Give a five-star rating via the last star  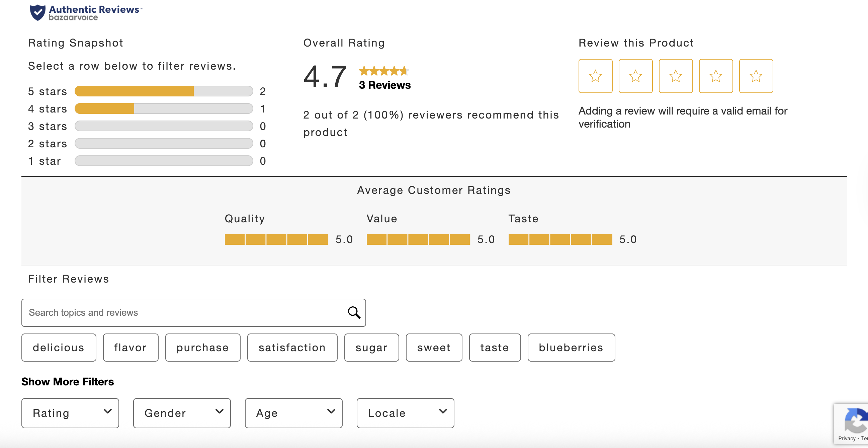756,76
